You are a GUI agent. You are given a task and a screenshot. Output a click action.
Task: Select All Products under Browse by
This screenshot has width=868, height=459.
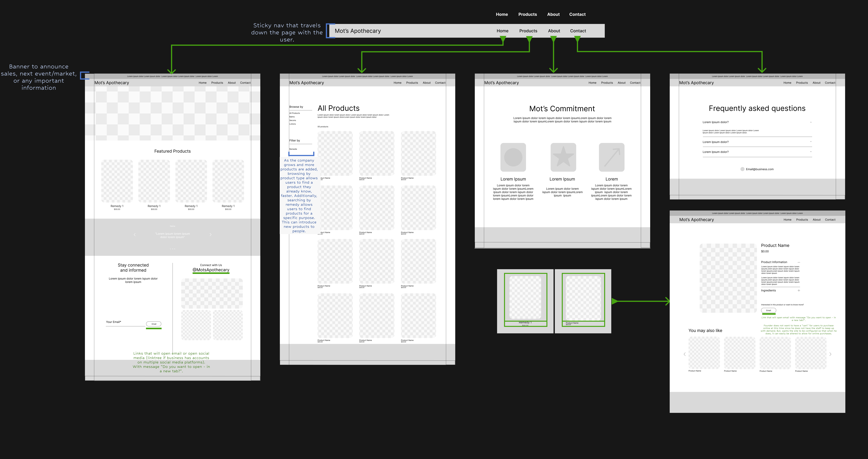[294, 113]
